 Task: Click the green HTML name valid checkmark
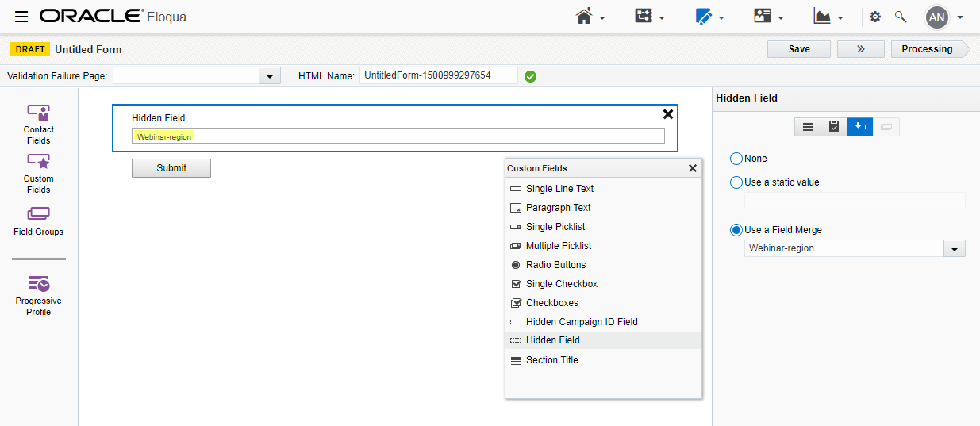pyautogui.click(x=531, y=76)
